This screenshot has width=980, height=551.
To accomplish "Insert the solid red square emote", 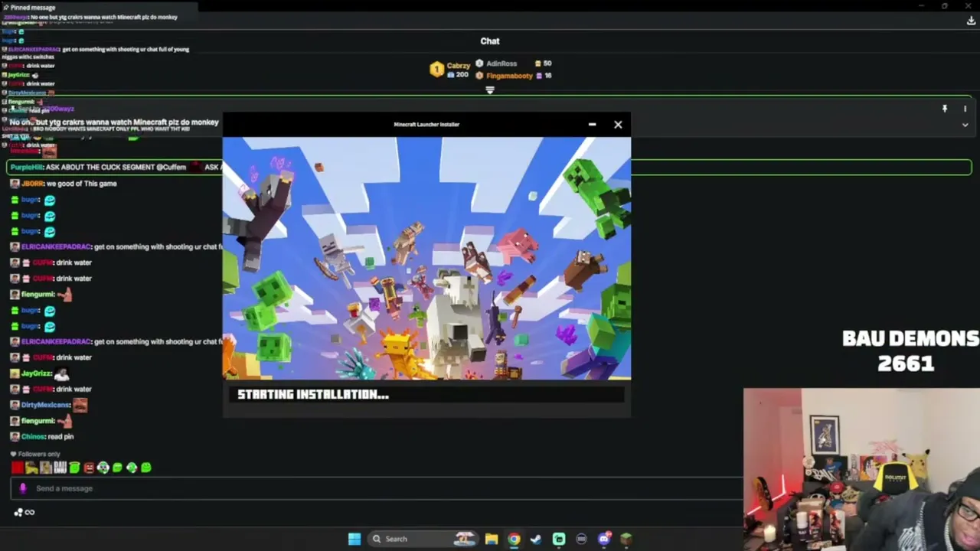I will tap(18, 468).
